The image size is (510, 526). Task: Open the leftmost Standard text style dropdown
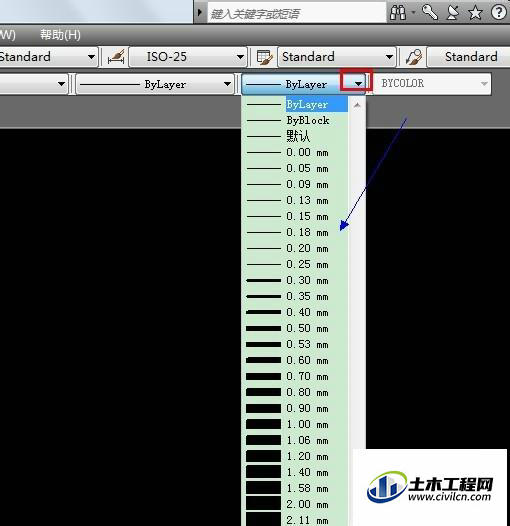pos(48,57)
